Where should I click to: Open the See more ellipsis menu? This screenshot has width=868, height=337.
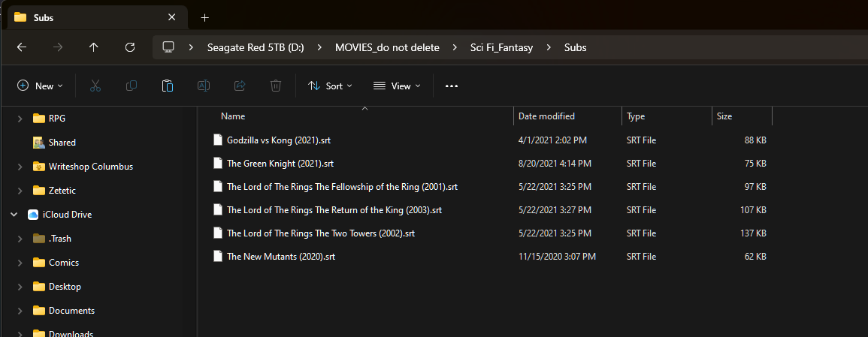452,86
